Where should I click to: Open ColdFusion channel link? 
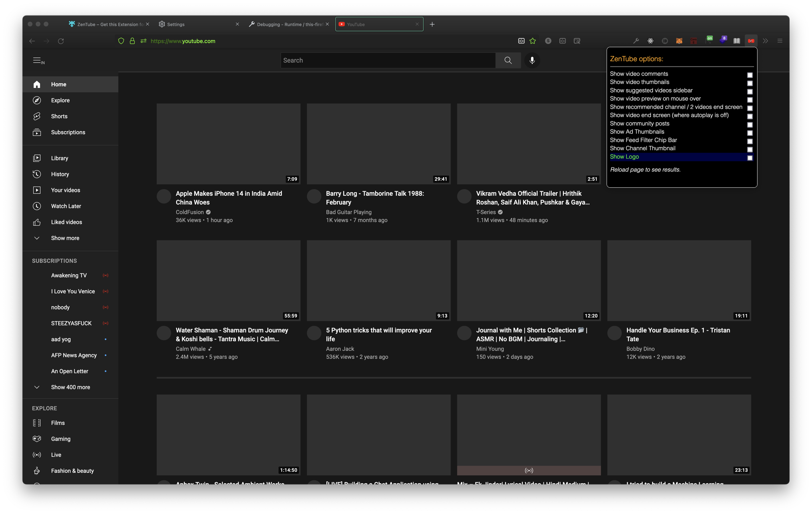pos(189,212)
